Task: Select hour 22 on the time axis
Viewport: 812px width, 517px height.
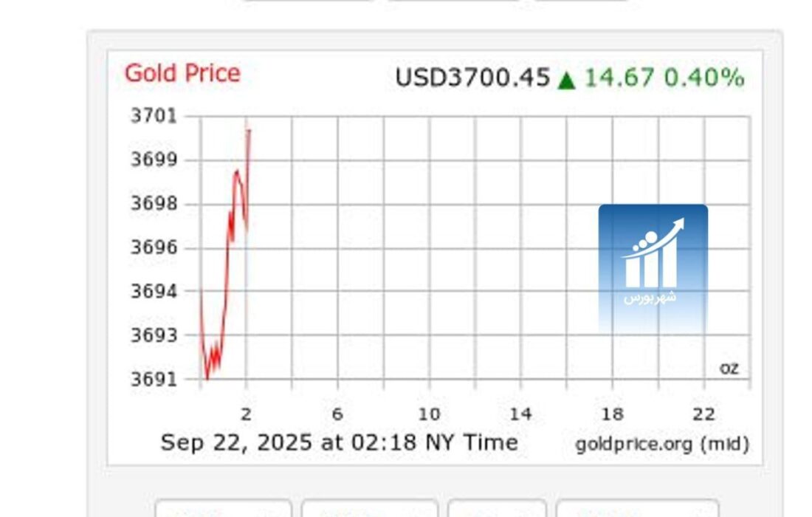Action: [x=703, y=414]
